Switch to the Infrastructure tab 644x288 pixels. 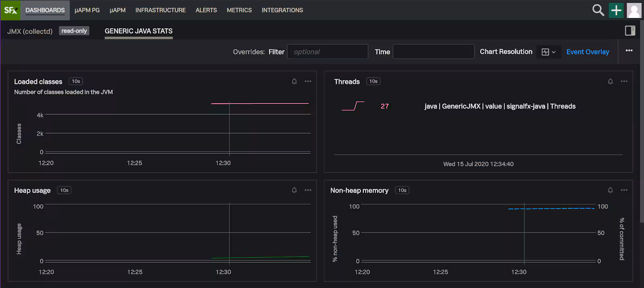point(160,10)
